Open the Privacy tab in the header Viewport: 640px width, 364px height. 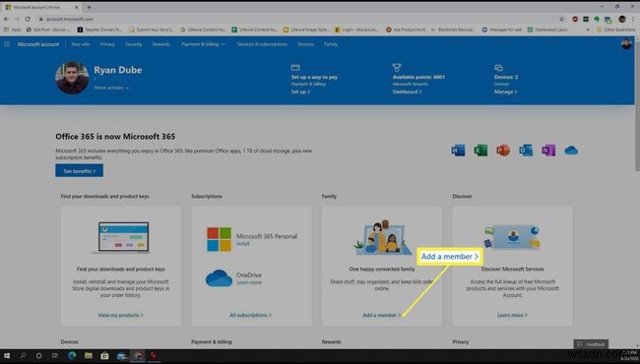pos(107,44)
